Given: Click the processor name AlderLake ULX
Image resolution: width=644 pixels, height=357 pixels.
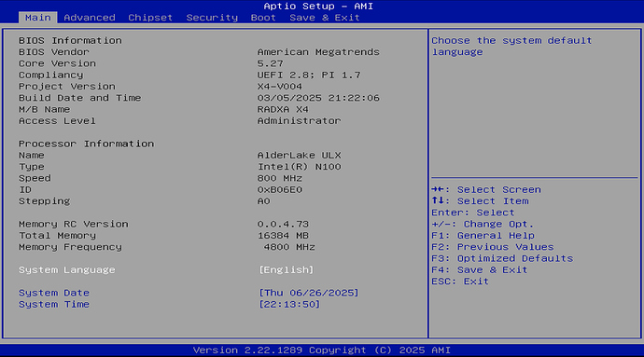Looking at the screenshot, I should (299, 156).
